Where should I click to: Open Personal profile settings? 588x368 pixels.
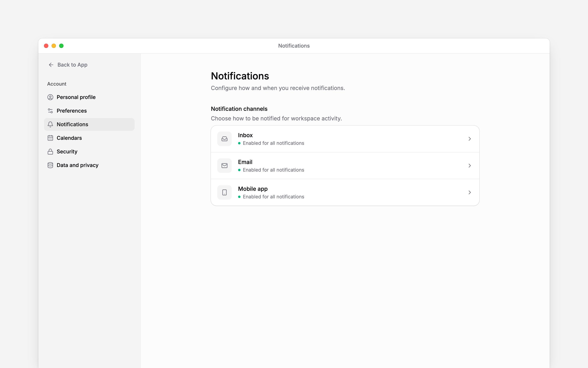click(89, 97)
